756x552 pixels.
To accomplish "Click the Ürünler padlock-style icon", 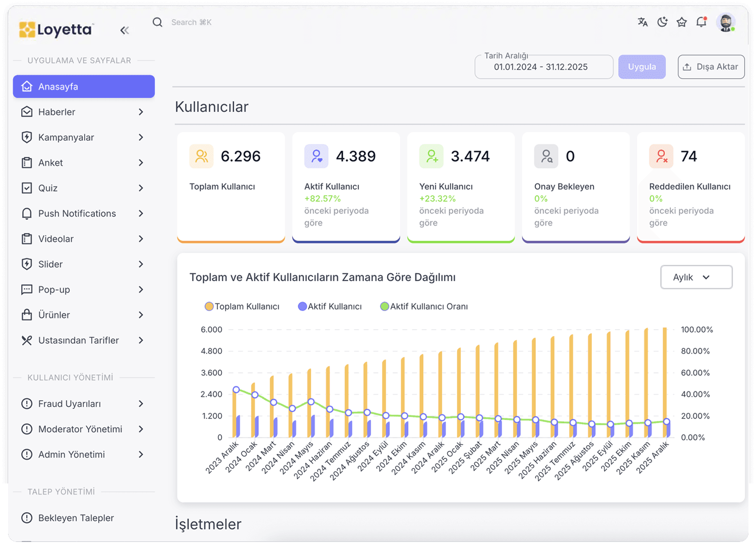I will 27,315.
